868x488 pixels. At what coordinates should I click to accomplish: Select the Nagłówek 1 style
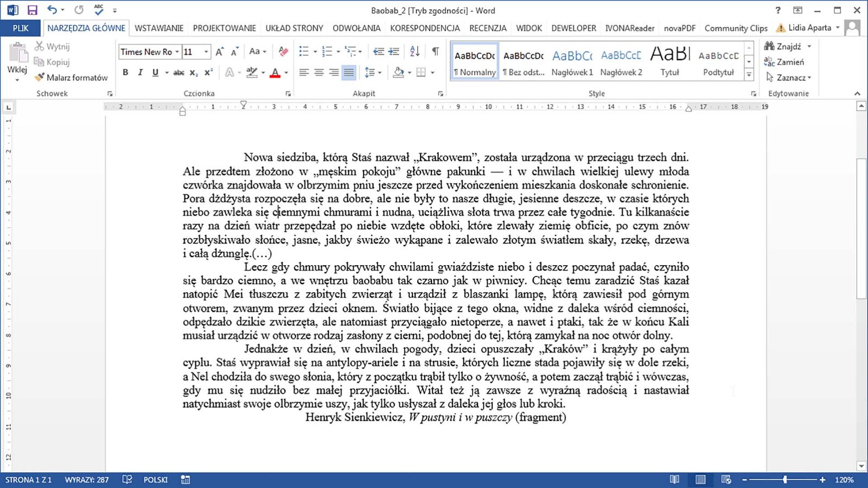(x=572, y=62)
